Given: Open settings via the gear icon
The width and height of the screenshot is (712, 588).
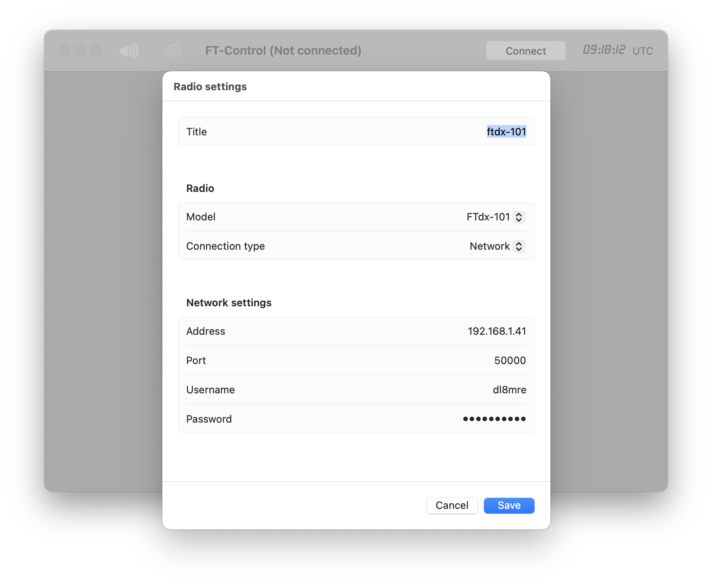Looking at the screenshot, I should click(x=173, y=51).
